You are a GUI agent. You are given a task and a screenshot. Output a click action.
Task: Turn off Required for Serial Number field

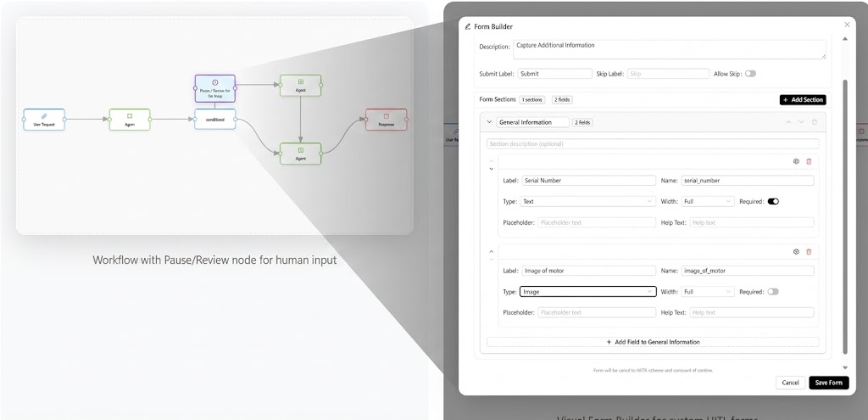coord(773,202)
